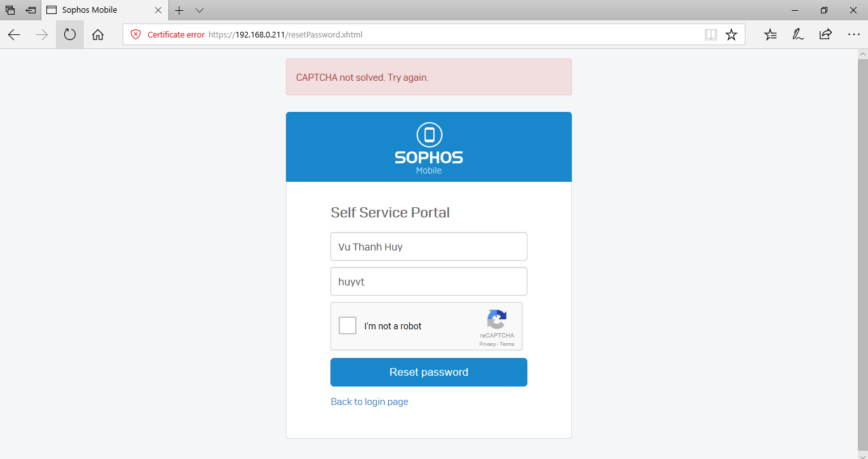Image resolution: width=868 pixels, height=459 pixels.
Task: Click the Self Service Portal heading
Action: point(390,212)
